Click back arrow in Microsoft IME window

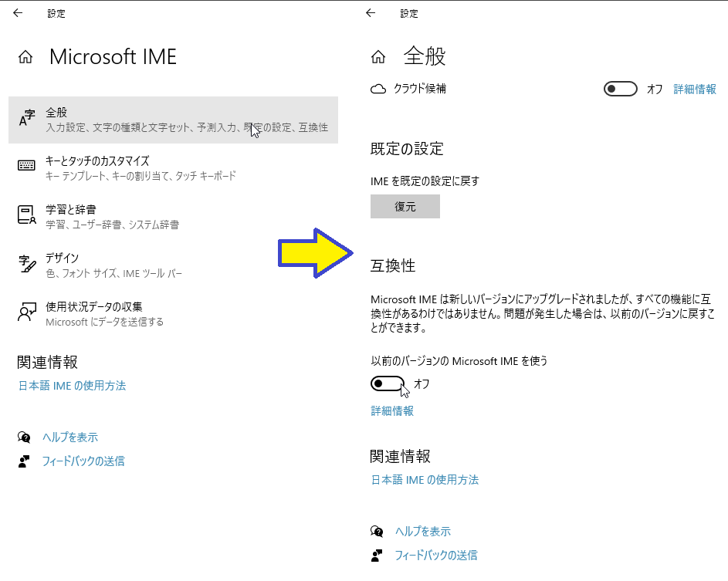[x=18, y=13]
